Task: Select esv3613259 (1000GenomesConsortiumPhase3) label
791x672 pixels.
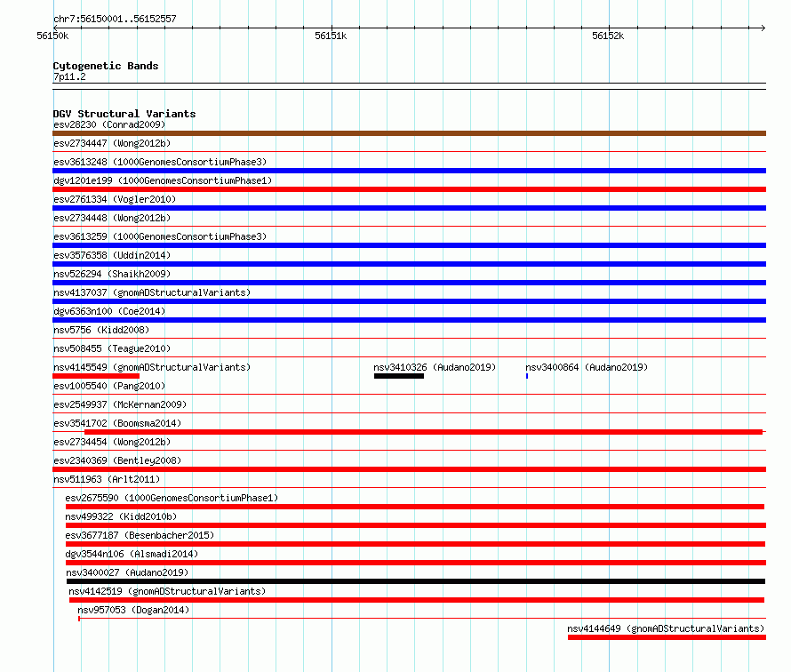Action: [x=160, y=236]
